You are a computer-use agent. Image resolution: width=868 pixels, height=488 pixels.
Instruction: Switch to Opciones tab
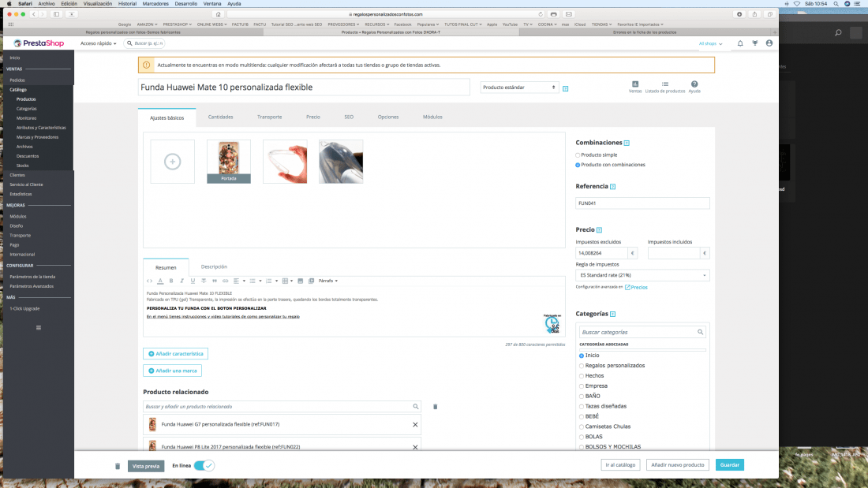point(388,117)
